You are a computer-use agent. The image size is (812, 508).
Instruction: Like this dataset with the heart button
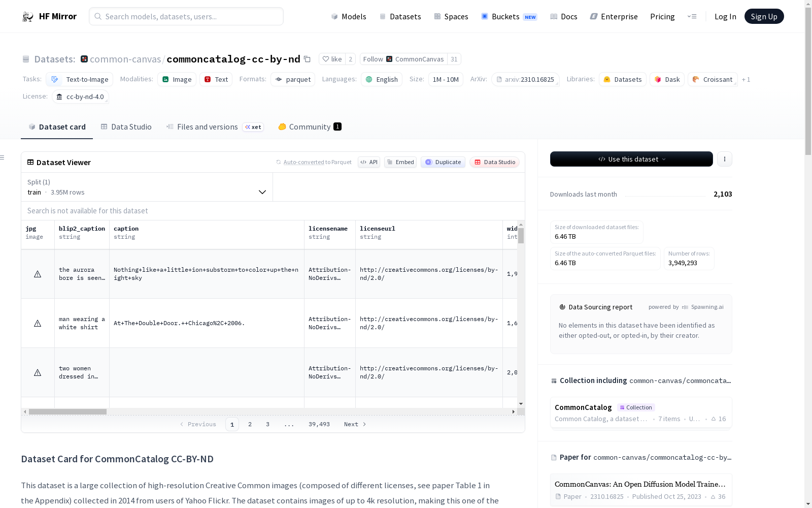[332, 59]
